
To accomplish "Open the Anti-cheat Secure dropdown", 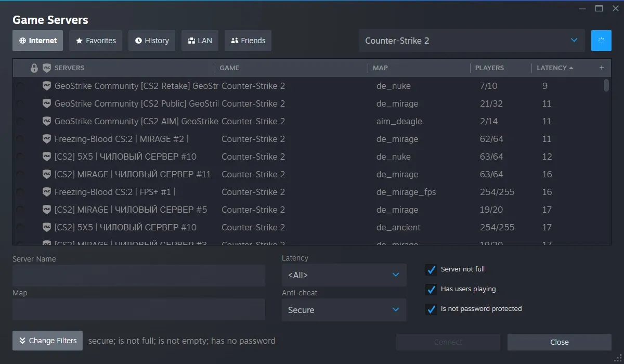I will [x=344, y=310].
